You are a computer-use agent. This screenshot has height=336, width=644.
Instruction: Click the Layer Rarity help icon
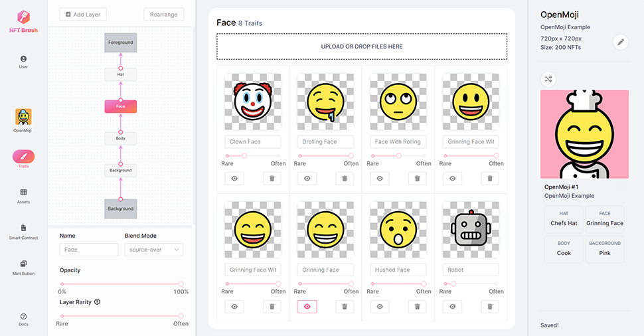click(x=98, y=302)
